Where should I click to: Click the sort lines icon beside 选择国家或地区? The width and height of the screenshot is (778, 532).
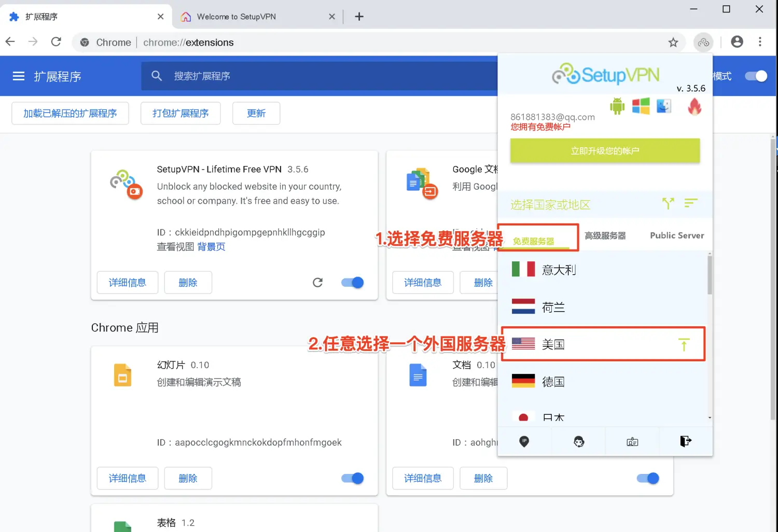coord(690,203)
